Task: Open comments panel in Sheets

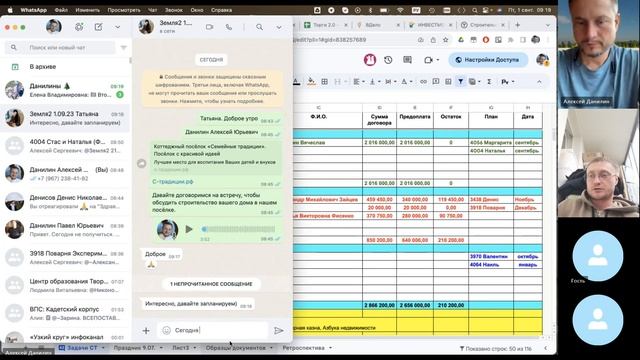Action: pyautogui.click(x=407, y=60)
